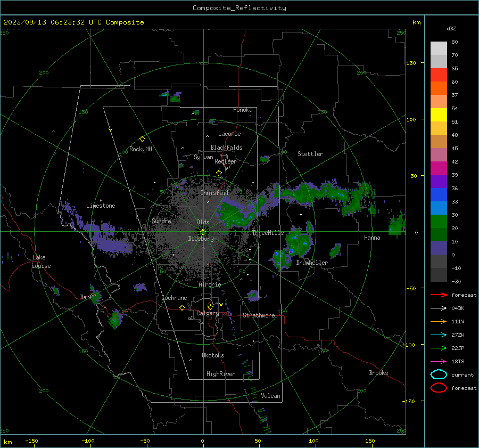Click the Banff town label

coord(88,297)
